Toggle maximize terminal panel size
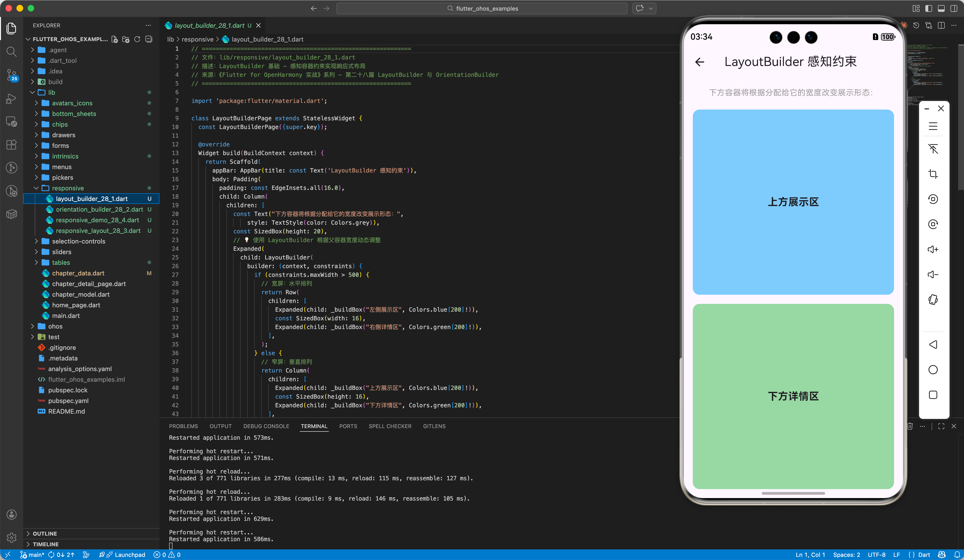This screenshot has width=964, height=560. pyautogui.click(x=941, y=426)
